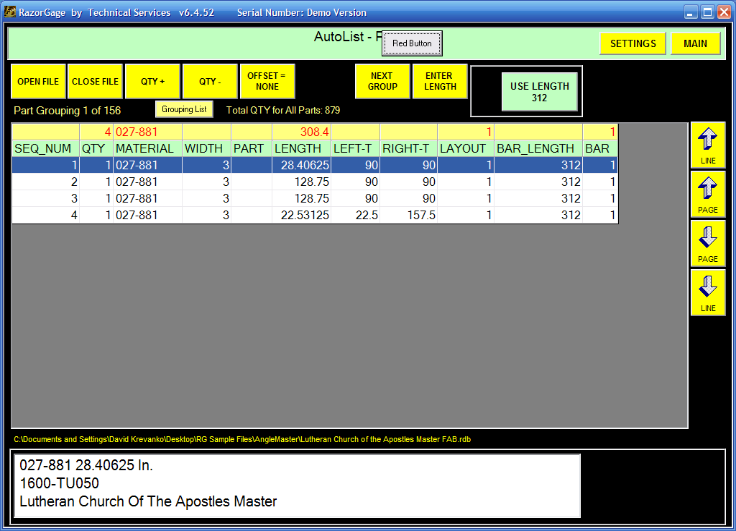Click the line up arrow icon
Viewport: 736px width, 531px height.
707,143
